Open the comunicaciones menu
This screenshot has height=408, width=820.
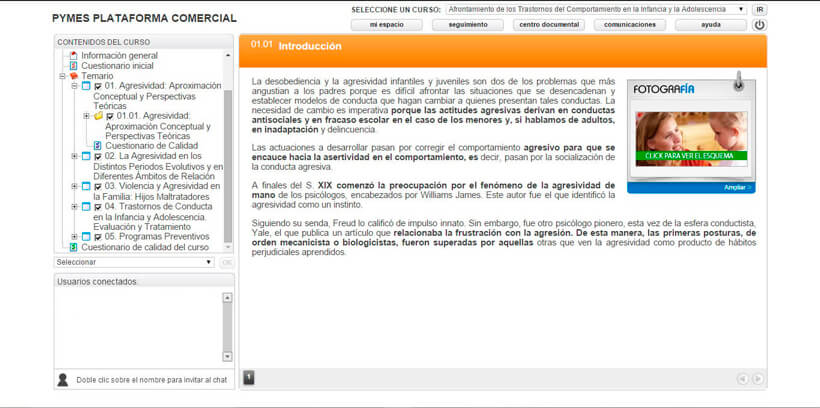click(630, 25)
